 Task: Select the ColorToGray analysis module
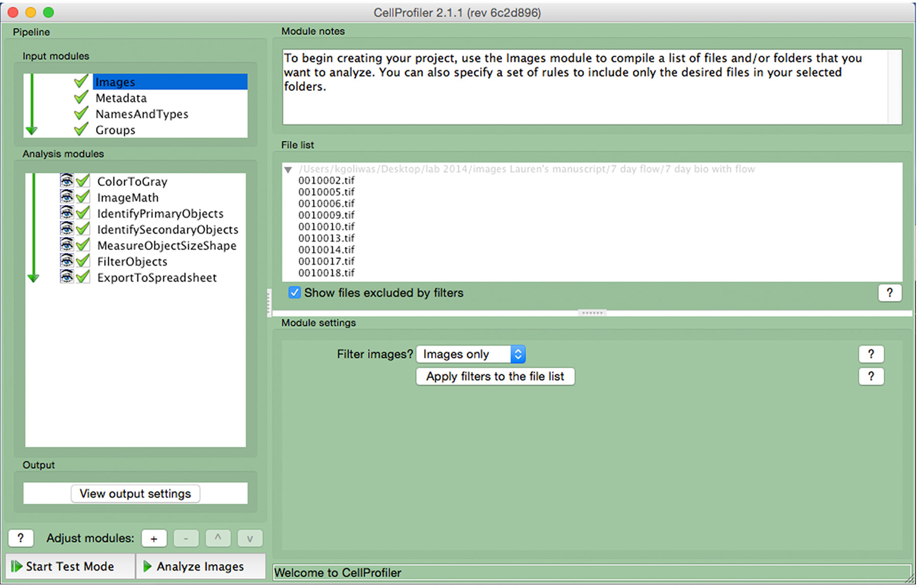(x=132, y=182)
